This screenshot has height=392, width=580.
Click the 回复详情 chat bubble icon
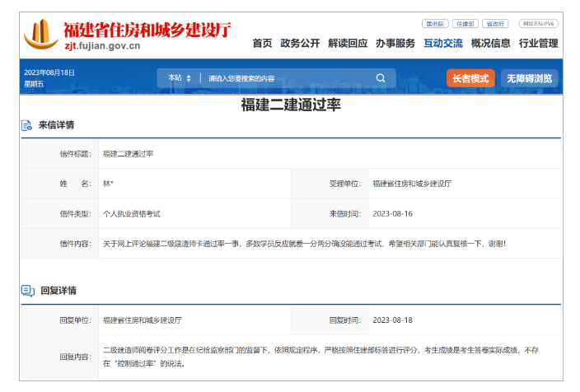tap(27, 291)
